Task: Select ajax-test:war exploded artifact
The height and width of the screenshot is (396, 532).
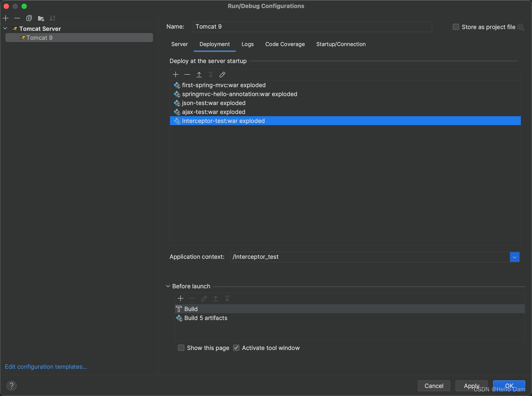Action: [x=345, y=112]
